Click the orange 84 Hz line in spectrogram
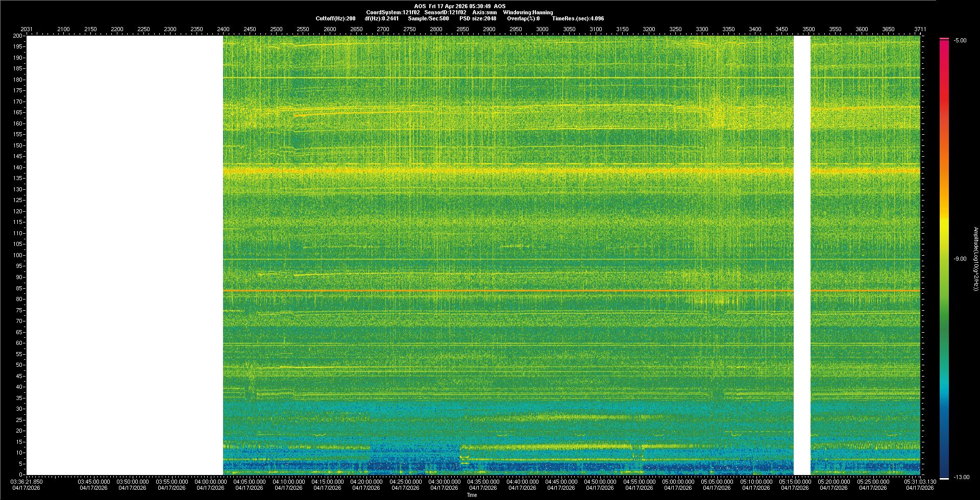Viewport: 980px width, 500px height. click(510, 290)
